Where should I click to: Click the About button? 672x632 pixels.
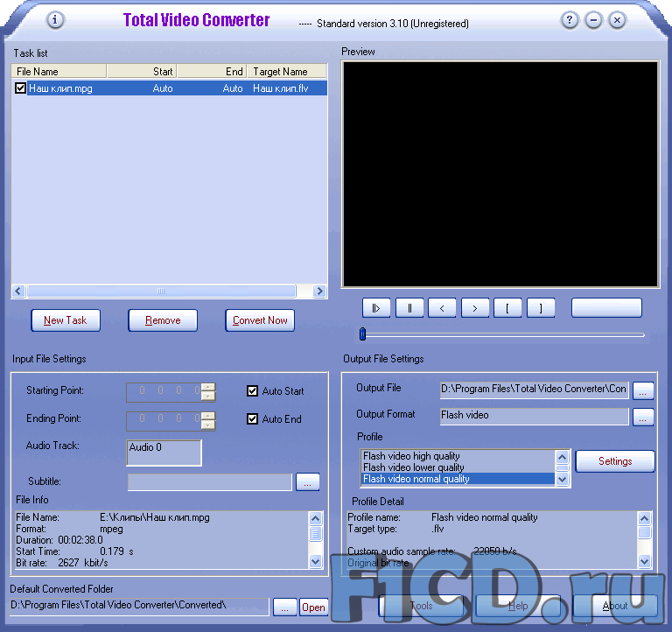point(615,606)
